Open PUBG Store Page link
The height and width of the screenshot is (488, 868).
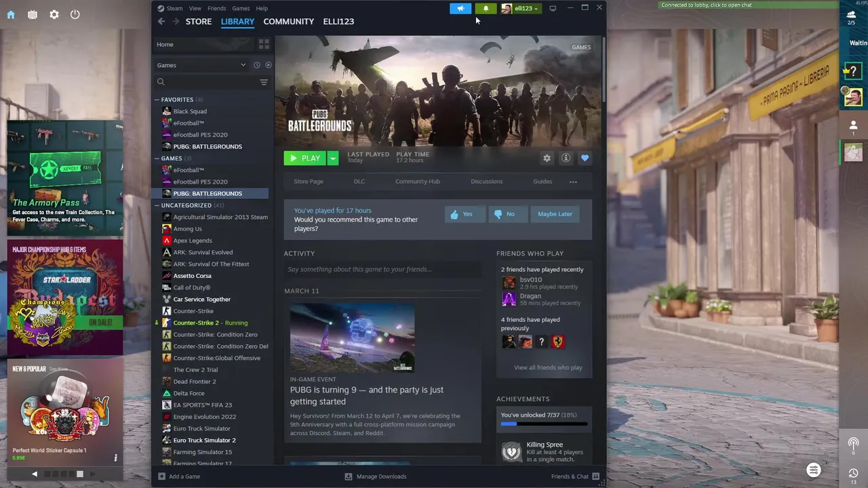tap(308, 182)
